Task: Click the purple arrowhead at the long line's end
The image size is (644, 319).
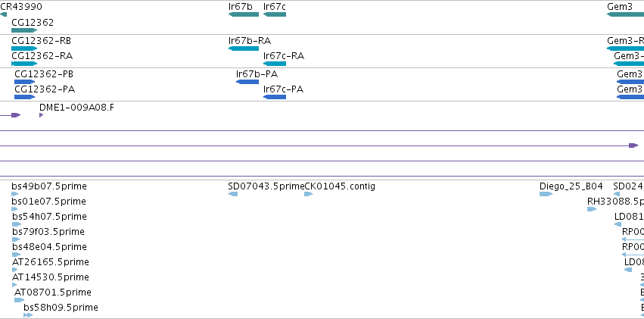Action: 633,145
